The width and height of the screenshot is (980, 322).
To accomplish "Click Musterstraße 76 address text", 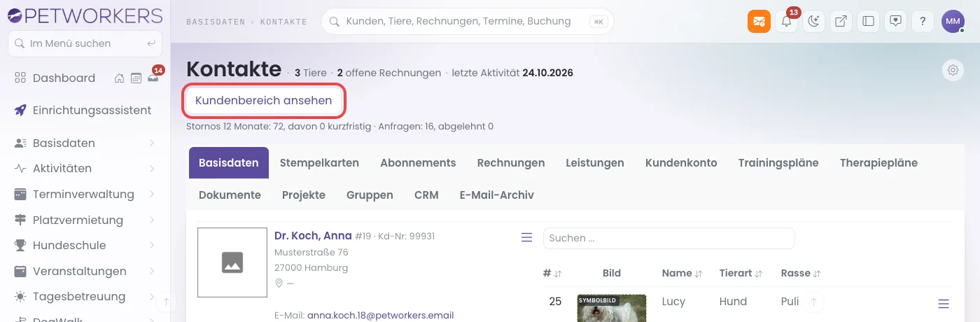I will (311, 252).
